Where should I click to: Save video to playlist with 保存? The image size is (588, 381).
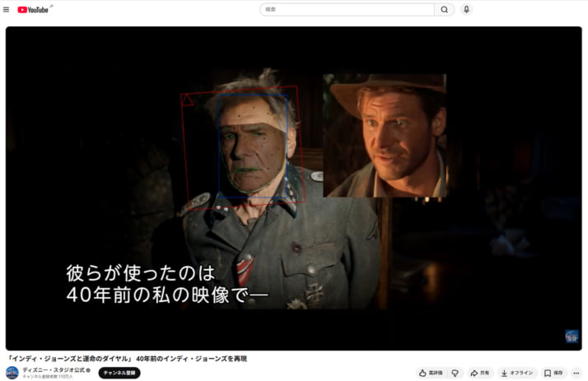click(x=553, y=373)
